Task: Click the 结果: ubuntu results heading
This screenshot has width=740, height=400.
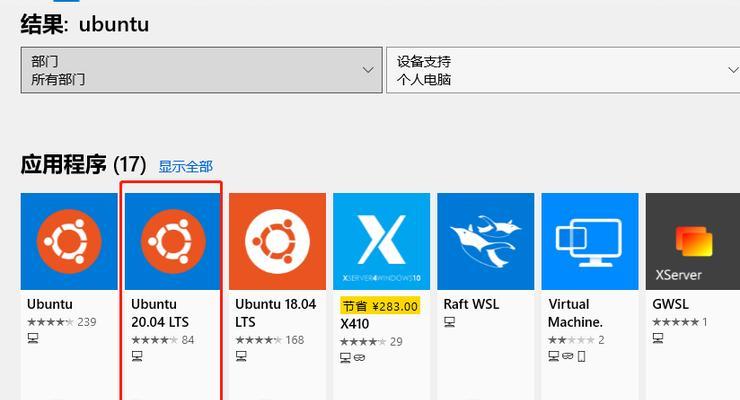Action: coord(84,24)
